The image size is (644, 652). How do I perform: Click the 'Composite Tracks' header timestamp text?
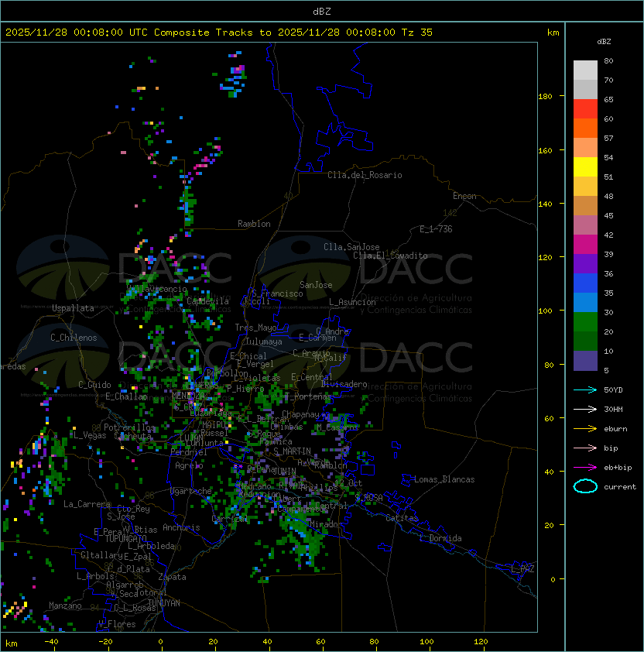click(x=219, y=32)
